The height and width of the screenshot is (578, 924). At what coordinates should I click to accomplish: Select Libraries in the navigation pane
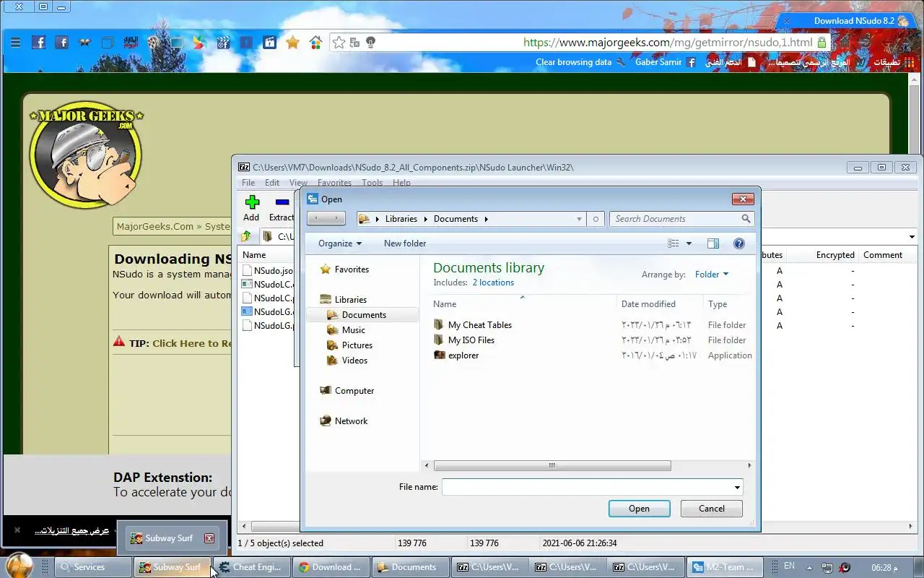[x=343, y=300]
